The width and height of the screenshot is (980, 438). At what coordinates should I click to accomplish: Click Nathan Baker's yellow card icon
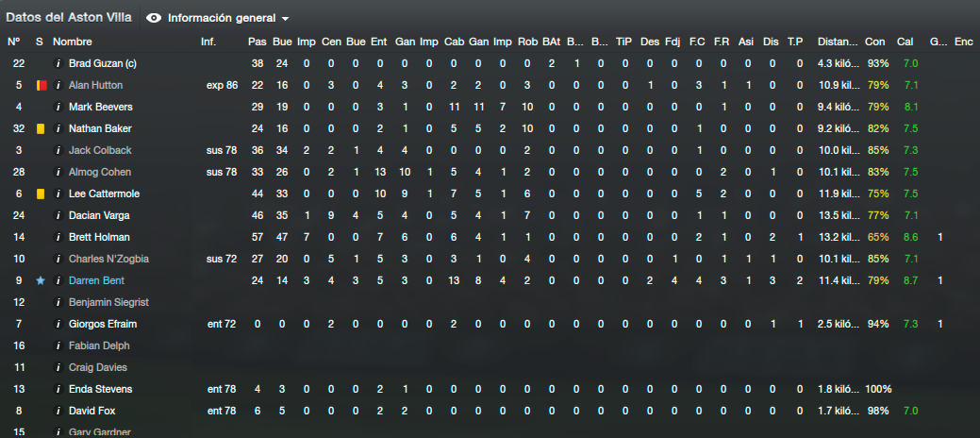(40, 129)
